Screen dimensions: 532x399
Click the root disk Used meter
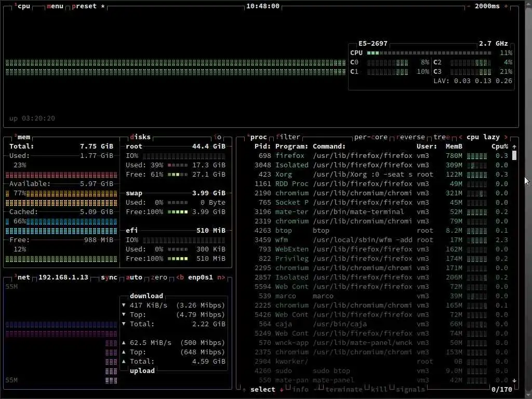(x=178, y=165)
